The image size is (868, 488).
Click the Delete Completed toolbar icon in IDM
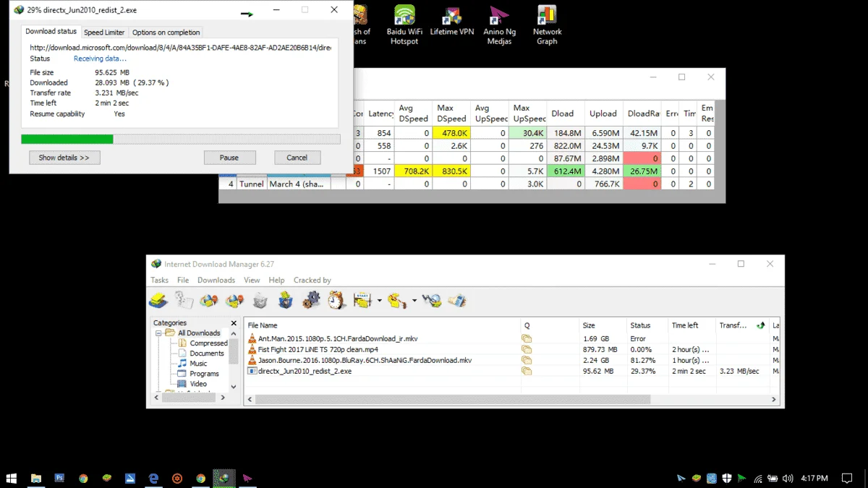coord(286,300)
